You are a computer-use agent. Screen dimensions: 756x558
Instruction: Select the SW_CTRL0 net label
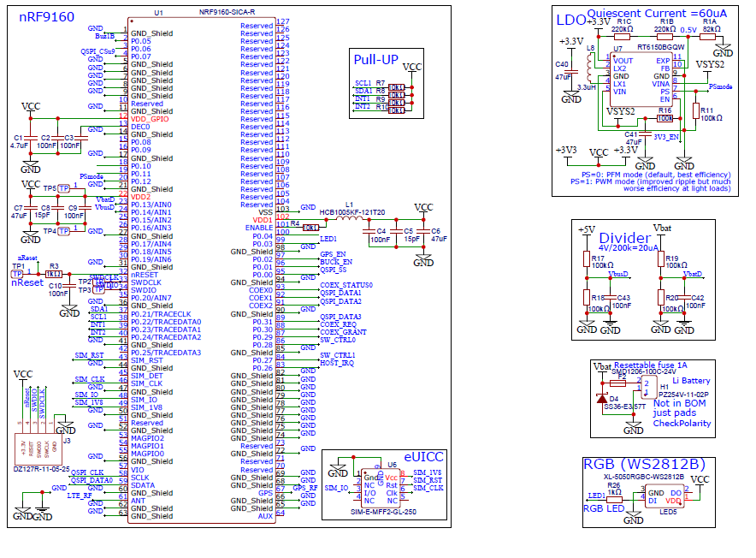pyautogui.click(x=338, y=340)
